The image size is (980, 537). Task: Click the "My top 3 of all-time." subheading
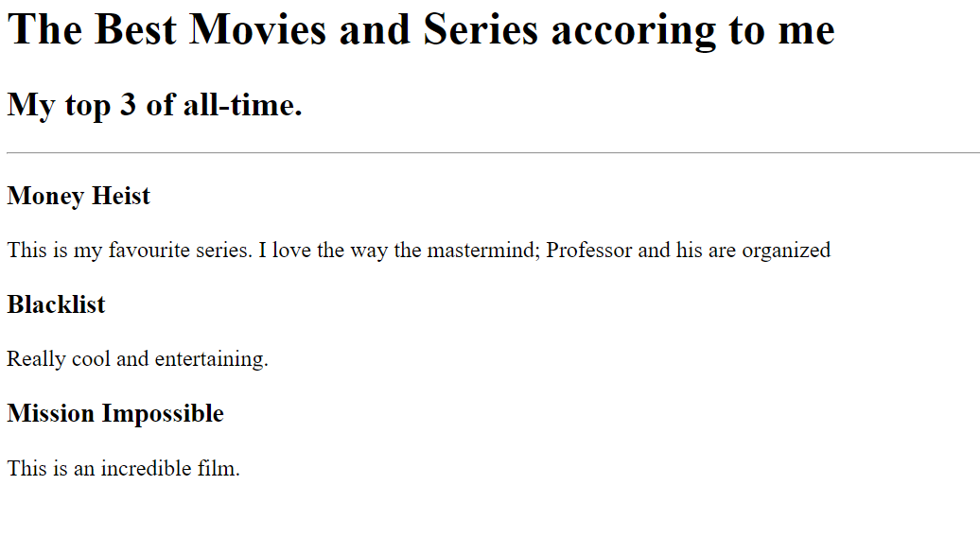click(x=155, y=104)
